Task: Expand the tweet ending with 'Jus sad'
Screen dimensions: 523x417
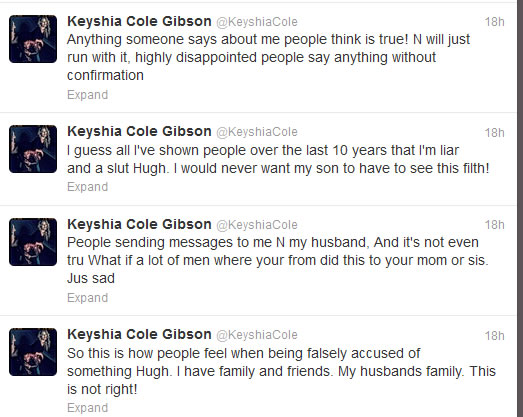Action: [87, 298]
